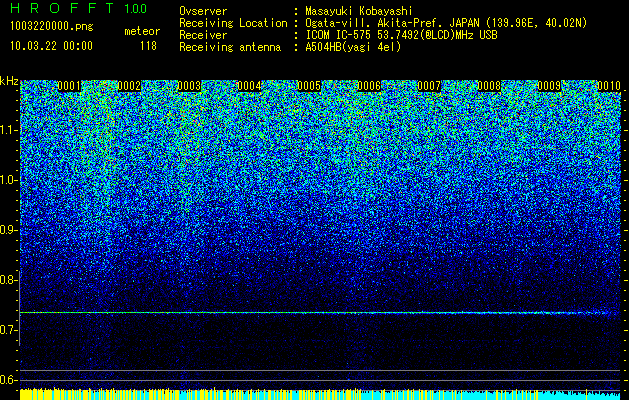Click the 0.9 frequency axis label
Viewport: 629px width, 400px height.
pyautogui.click(x=8, y=230)
